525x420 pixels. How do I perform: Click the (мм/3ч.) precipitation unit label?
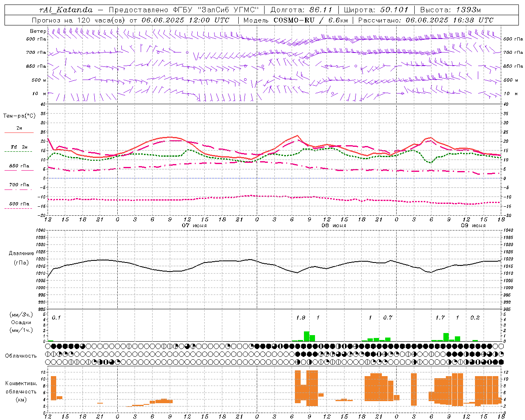(x=21, y=315)
